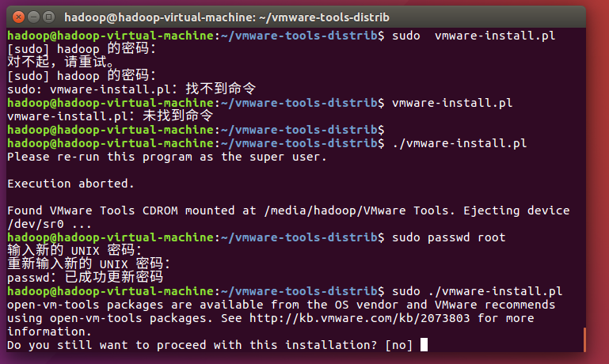
Task: Click 'vmware-install.pl: 未找到命令' error line
Action: [x=109, y=116]
